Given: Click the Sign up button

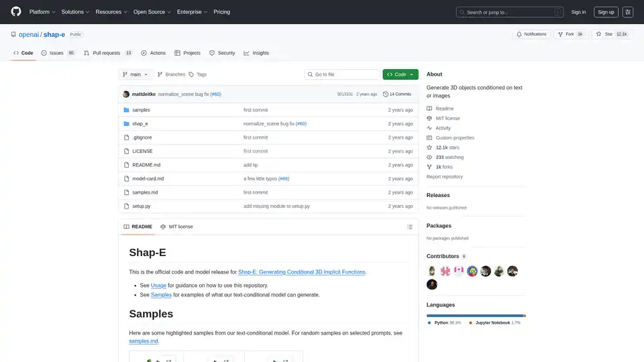Looking at the screenshot, I should click(606, 12).
